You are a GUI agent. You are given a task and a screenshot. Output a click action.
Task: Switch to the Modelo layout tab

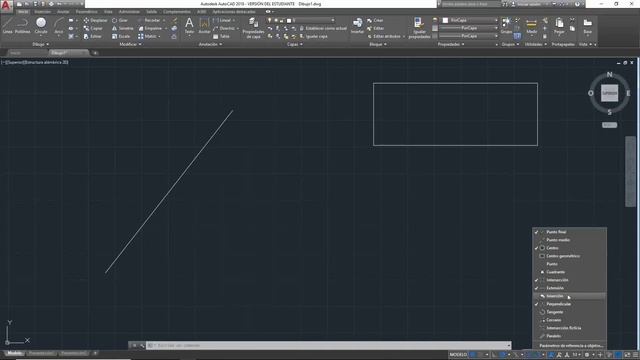(x=15, y=353)
